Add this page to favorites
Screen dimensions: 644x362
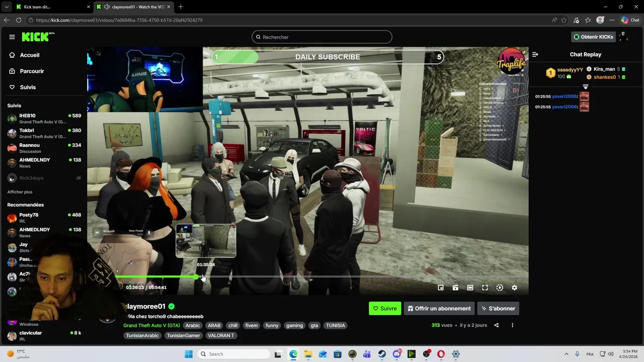[x=564, y=20]
